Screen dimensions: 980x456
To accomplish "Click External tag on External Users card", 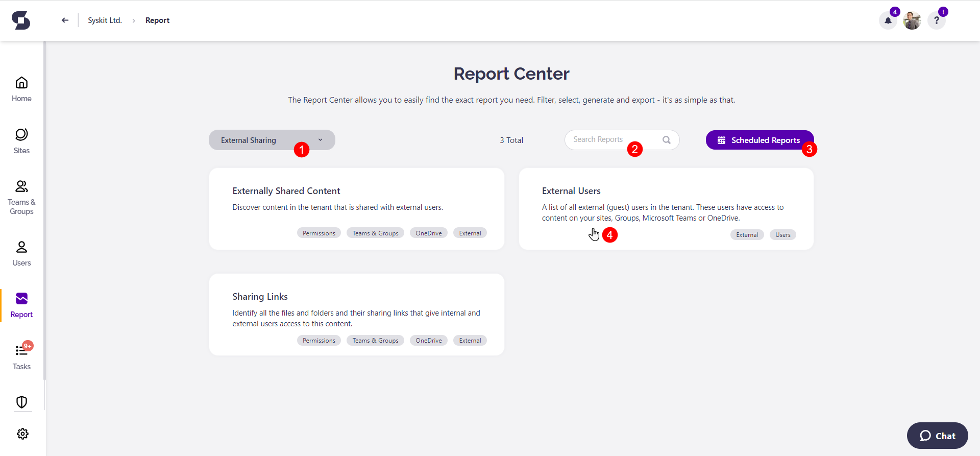I will coord(747,234).
